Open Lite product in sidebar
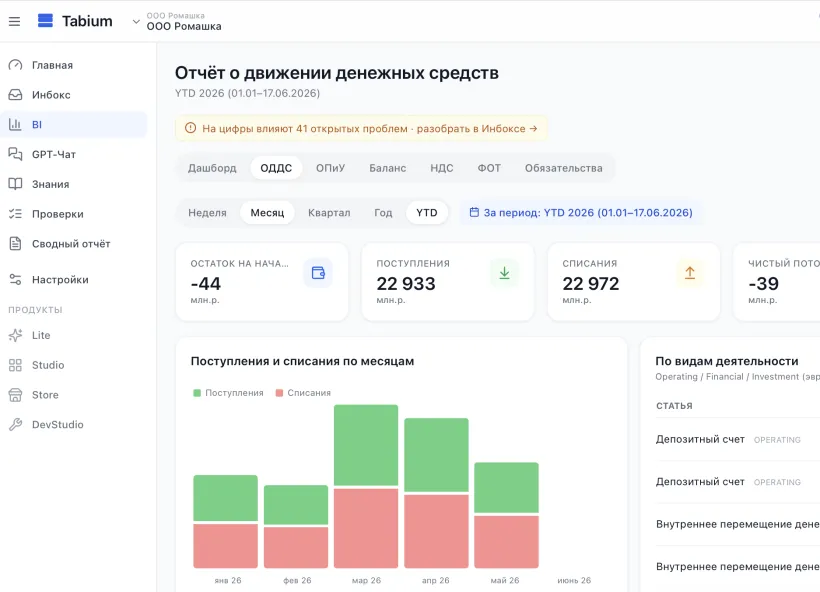Screen dimensions: 820x592 (73, 335)
